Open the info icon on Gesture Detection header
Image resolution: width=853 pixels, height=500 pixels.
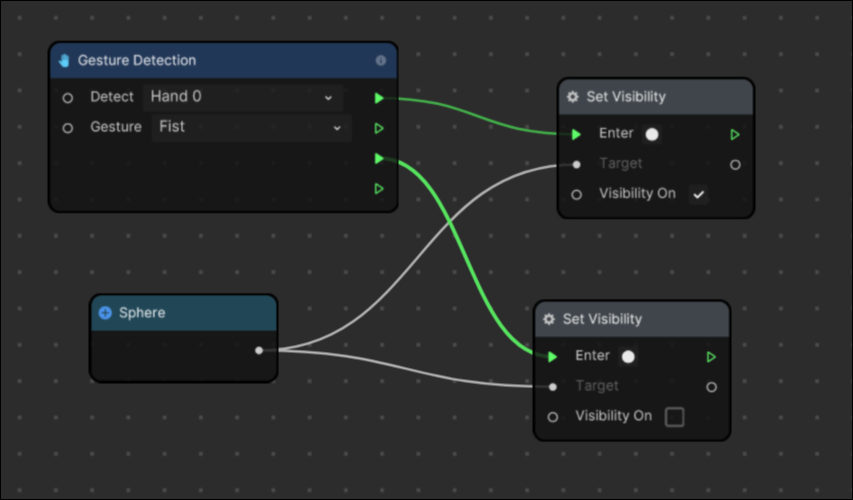(x=381, y=60)
